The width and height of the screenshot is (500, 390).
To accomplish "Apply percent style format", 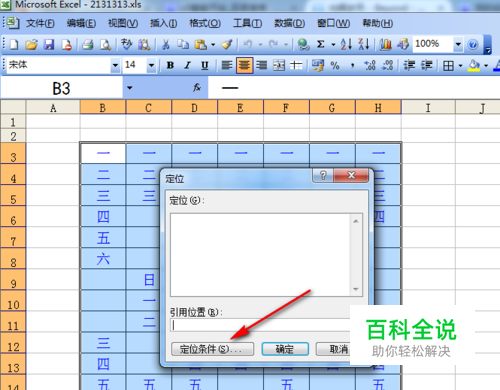I will (335, 65).
